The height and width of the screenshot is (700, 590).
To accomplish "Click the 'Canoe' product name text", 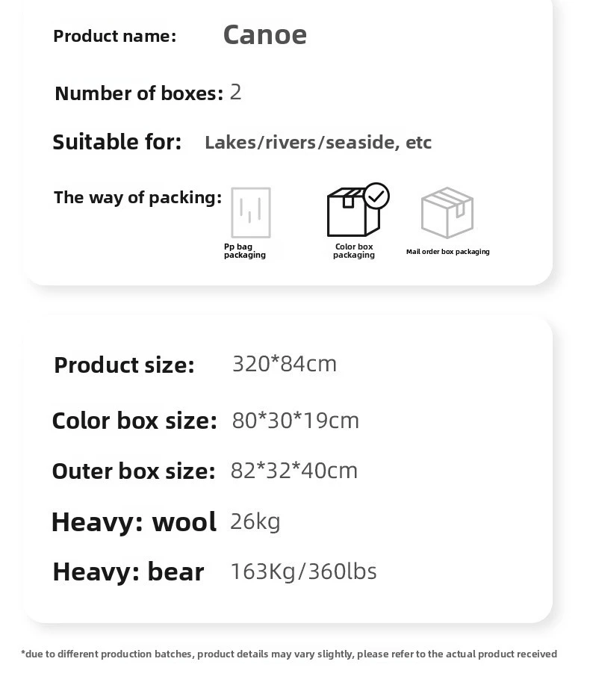I will pyautogui.click(x=265, y=35).
